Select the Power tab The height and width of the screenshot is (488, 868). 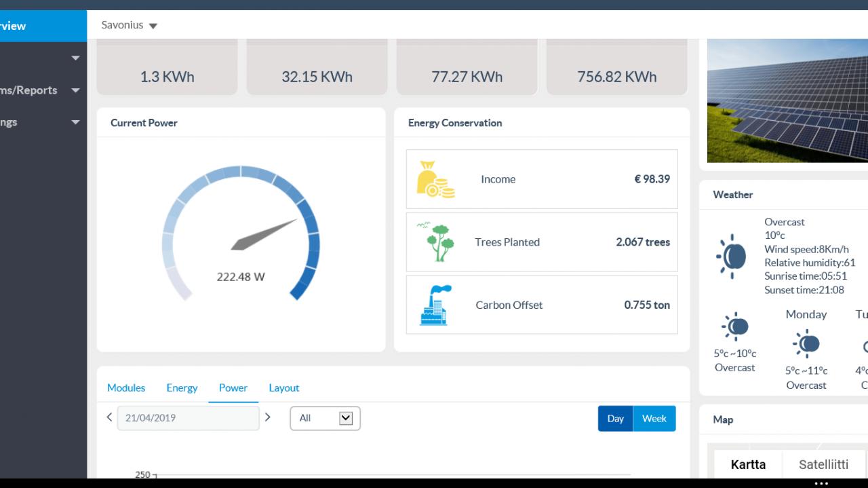[233, 388]
